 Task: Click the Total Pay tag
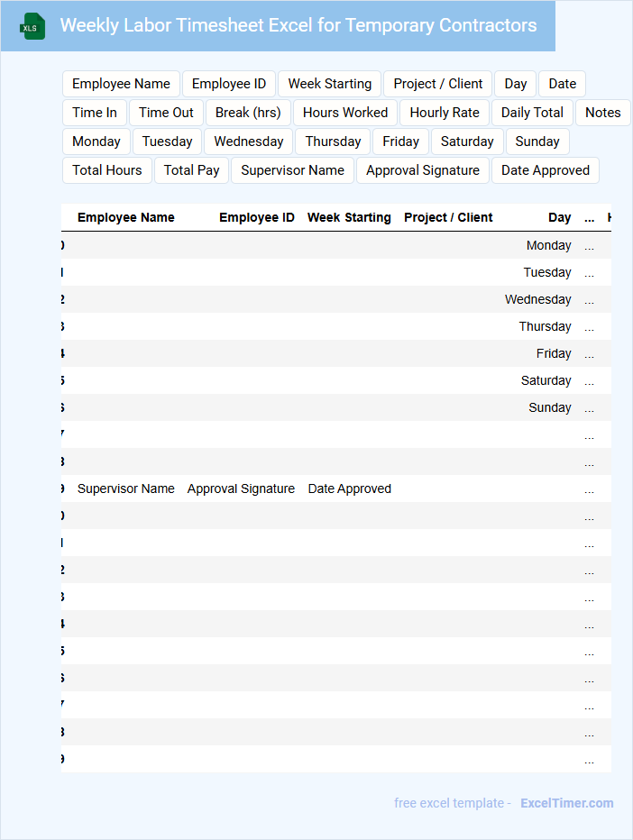coord(192,170)
